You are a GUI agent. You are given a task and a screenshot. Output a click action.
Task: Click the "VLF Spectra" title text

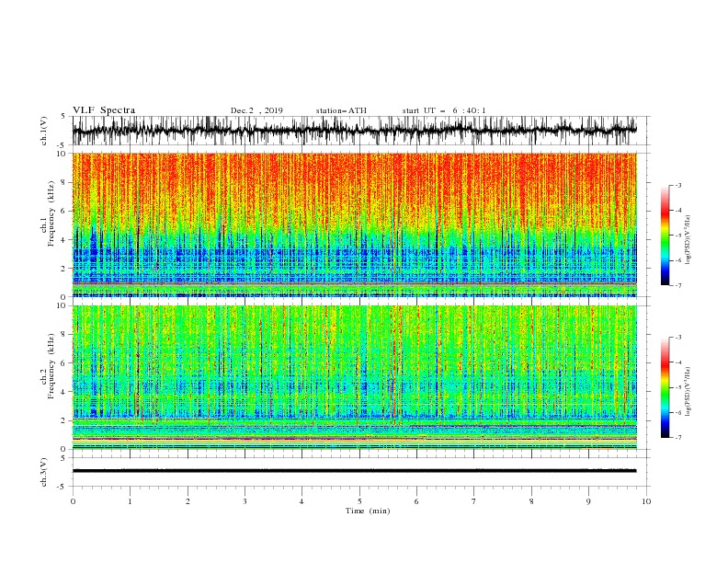coord(104,110)
